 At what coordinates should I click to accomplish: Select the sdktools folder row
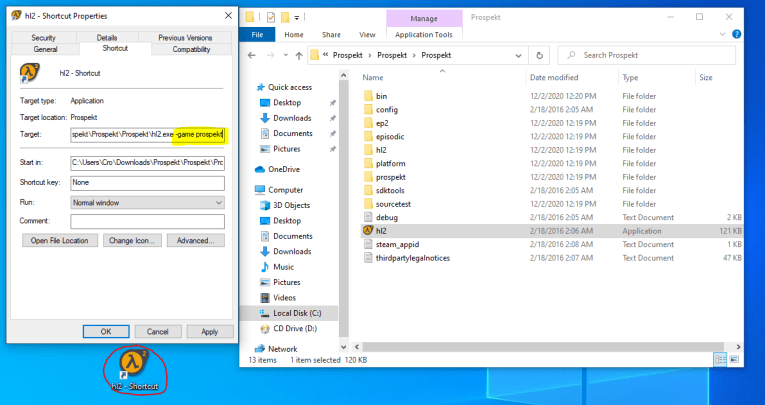click(x=551, y=190)
